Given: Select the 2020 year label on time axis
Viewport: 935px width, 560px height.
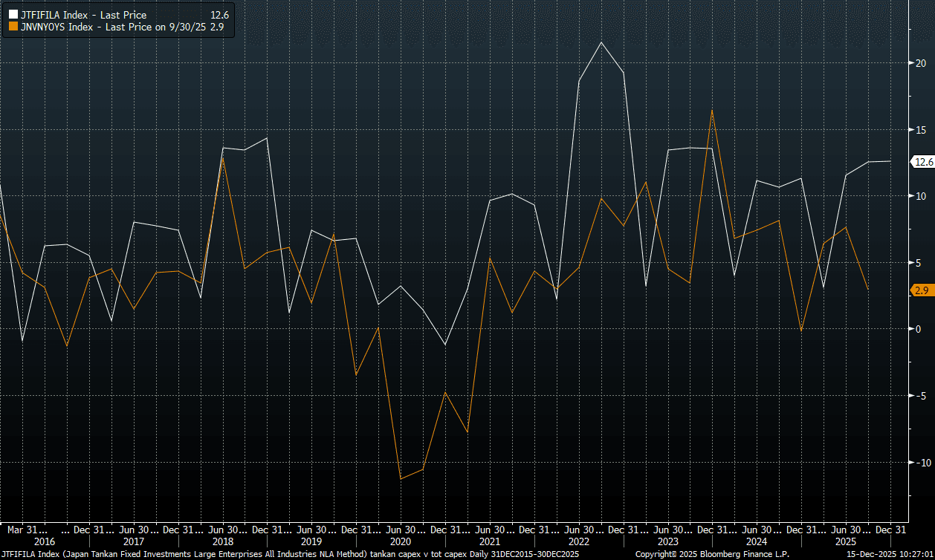Looking at the screenshot, I should pyautogui.click(x=400, y=541).
